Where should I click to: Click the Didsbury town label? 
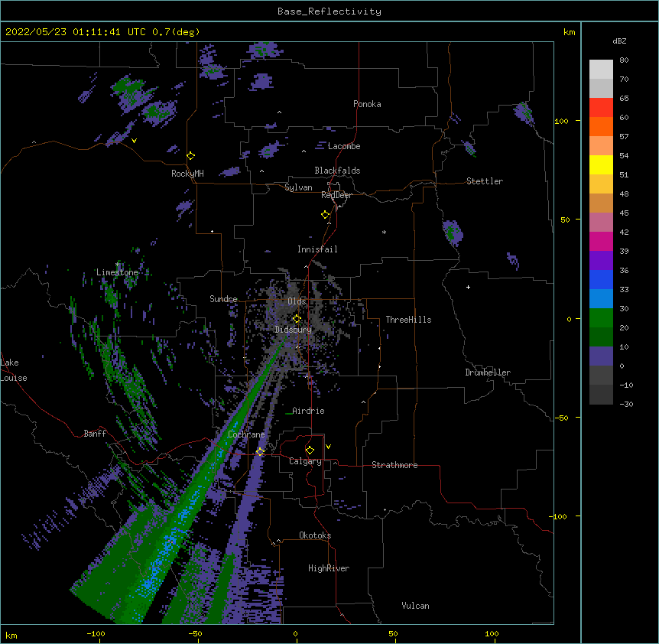[x=294, y=330]
